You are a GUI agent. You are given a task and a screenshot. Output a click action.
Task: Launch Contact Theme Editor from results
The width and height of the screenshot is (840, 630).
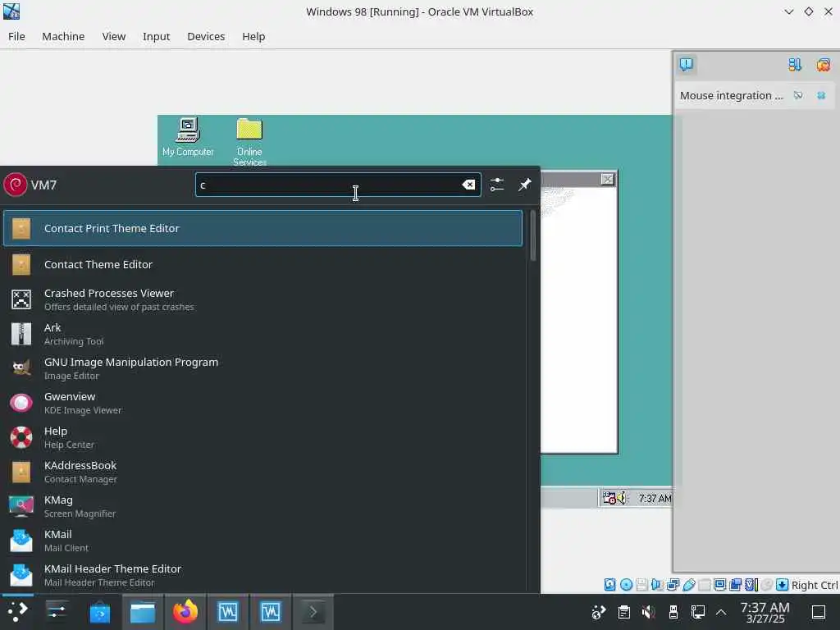point(262,264)
